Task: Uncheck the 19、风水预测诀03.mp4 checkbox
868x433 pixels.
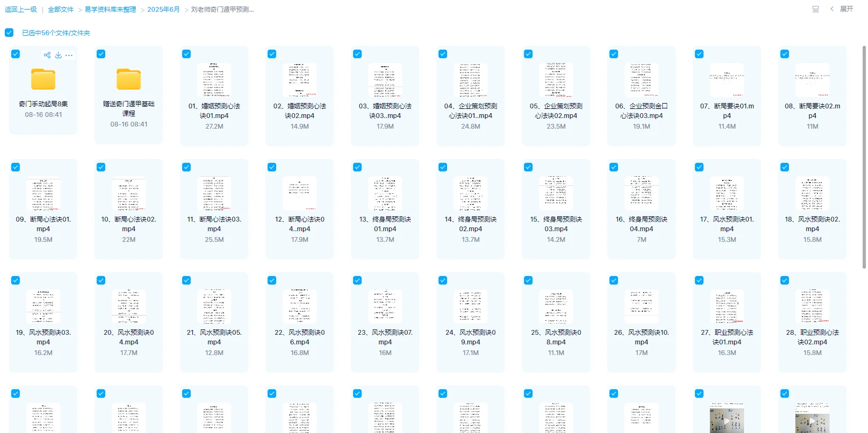Action: click(x=15, y=280)
